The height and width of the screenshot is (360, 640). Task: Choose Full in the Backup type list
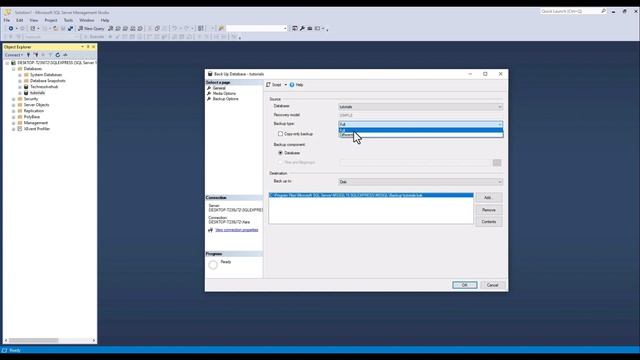point(421,130)
